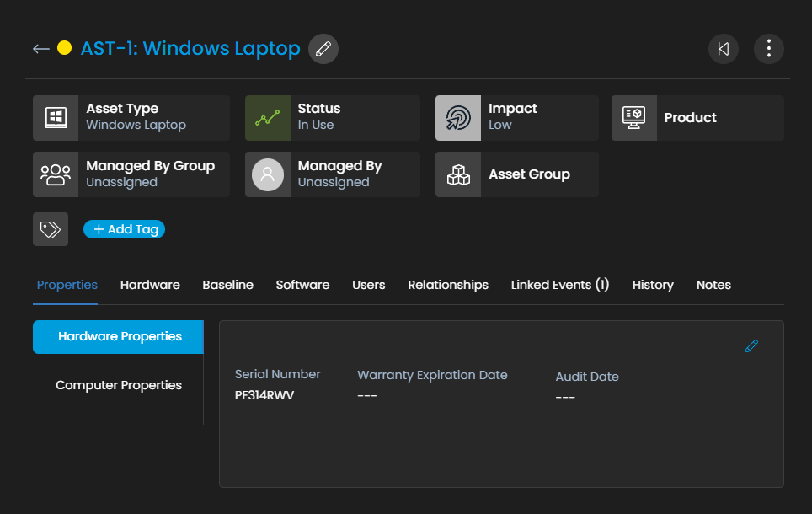Viewport: 812px width, 514px height.
Task: Open the Managed By Unassigned selector
Action: (x=332, y=174)
